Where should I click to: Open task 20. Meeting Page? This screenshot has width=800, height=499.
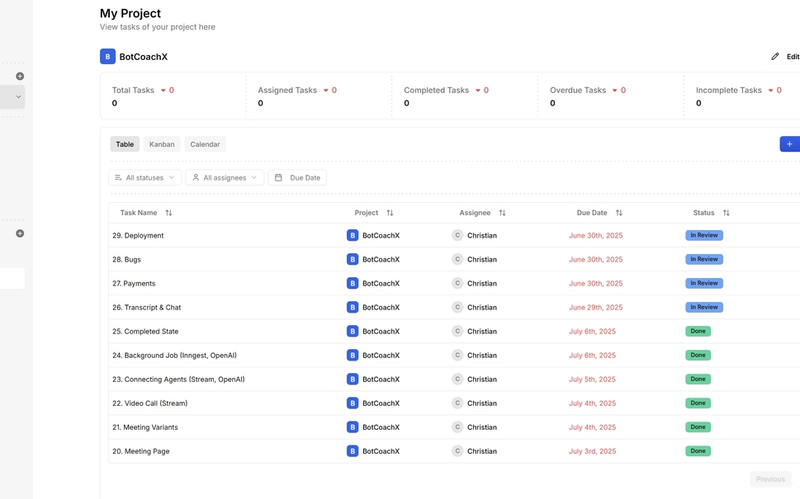(141, 452)
